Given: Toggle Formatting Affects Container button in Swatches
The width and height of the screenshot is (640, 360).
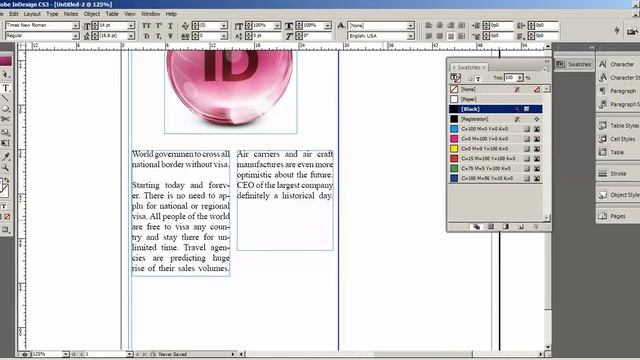Looking at the screenshot, I should 470,78.
